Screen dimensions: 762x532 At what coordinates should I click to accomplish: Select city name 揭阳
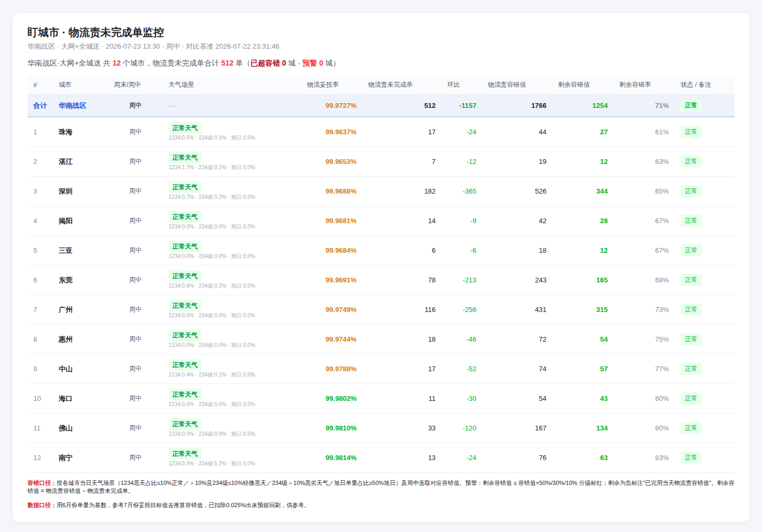coord(66,221)
